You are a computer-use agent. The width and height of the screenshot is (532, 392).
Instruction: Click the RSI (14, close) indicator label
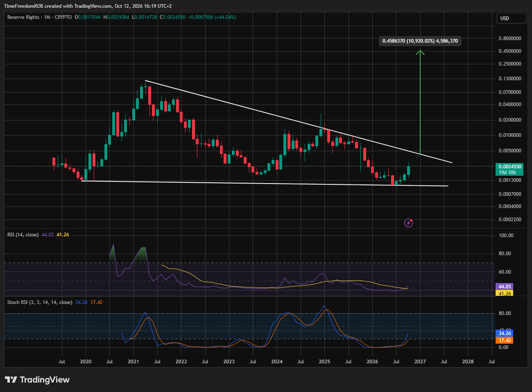click(23, 234)
